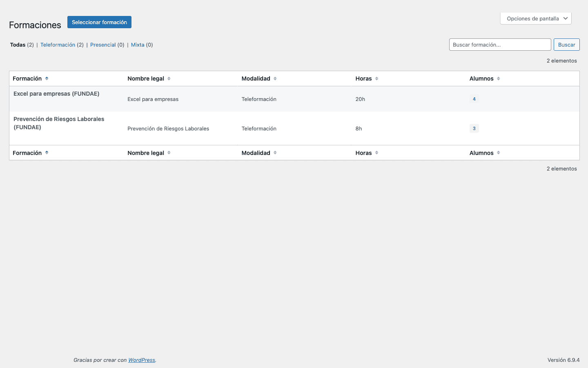588x368 pixels.
Task: Open Excel para empresas (FUNDAE) course
Action: tap(56, 94)
